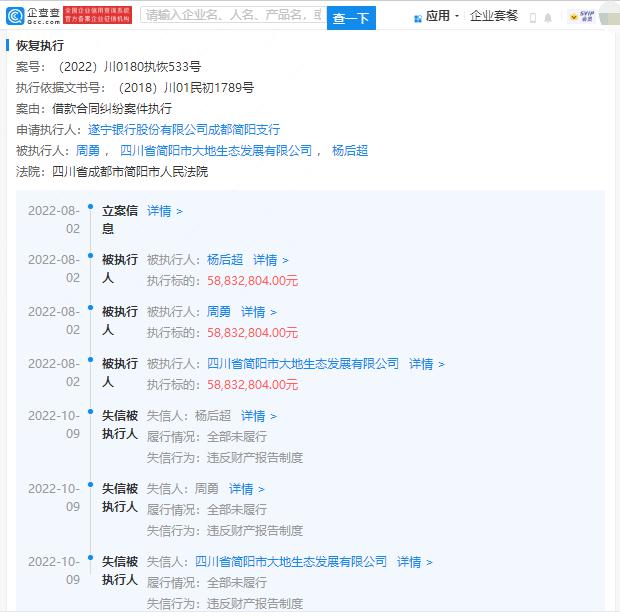620x616 pixels.
Task: Open 周勇 link in the 被执行人 header row
Action: tap(89, 151)
